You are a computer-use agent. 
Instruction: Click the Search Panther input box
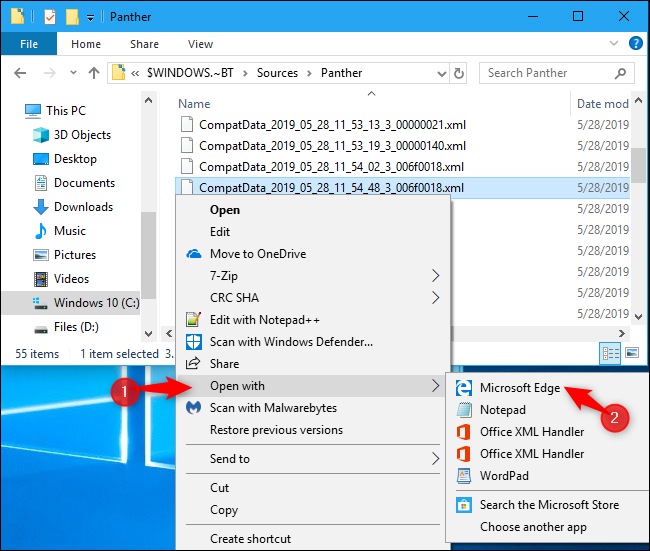(550, 73)
